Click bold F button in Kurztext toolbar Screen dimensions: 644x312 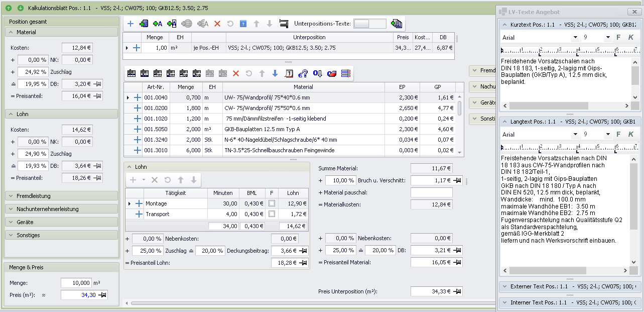(618, 38)
